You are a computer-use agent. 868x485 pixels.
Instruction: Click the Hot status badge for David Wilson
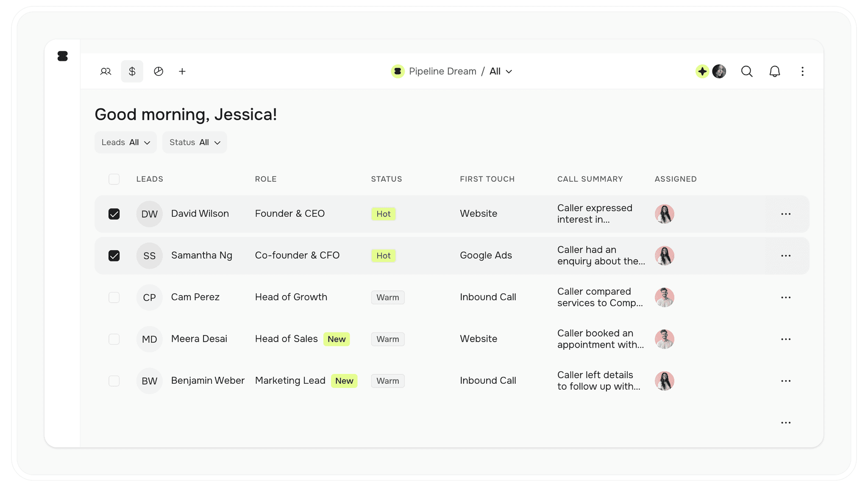point(384,214)
